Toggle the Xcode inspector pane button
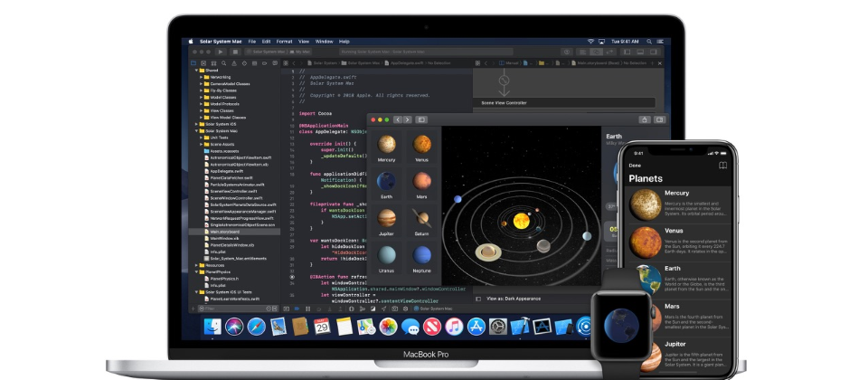Screen dimensions: 868x380 coord(655,52)
